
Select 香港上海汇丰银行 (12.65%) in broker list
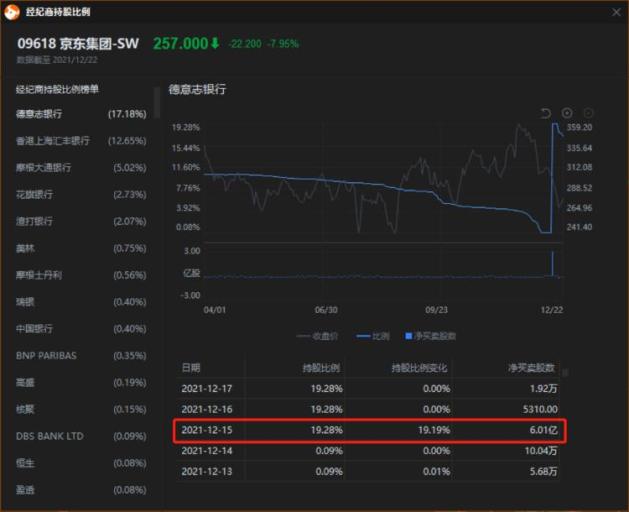pos(81,141)
